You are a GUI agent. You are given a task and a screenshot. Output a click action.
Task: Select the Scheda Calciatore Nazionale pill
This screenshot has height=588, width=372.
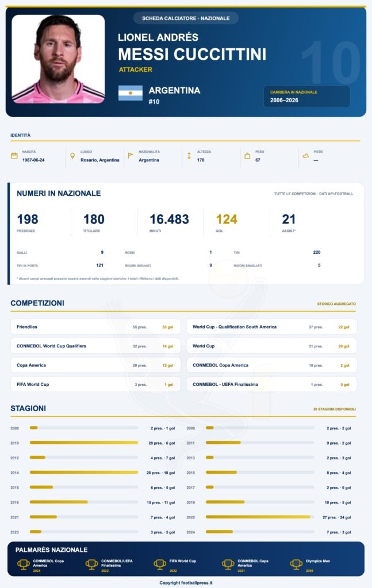coord(186,18)
